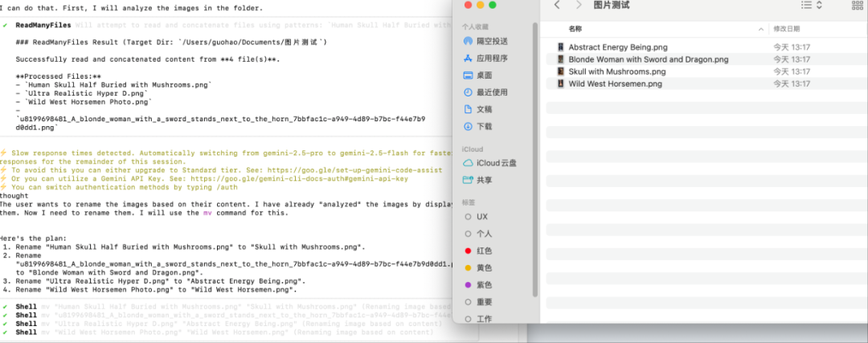Select file name Wild West Horsemen.png
Viewport: 868px width, 343px height.
coord(615,84)
